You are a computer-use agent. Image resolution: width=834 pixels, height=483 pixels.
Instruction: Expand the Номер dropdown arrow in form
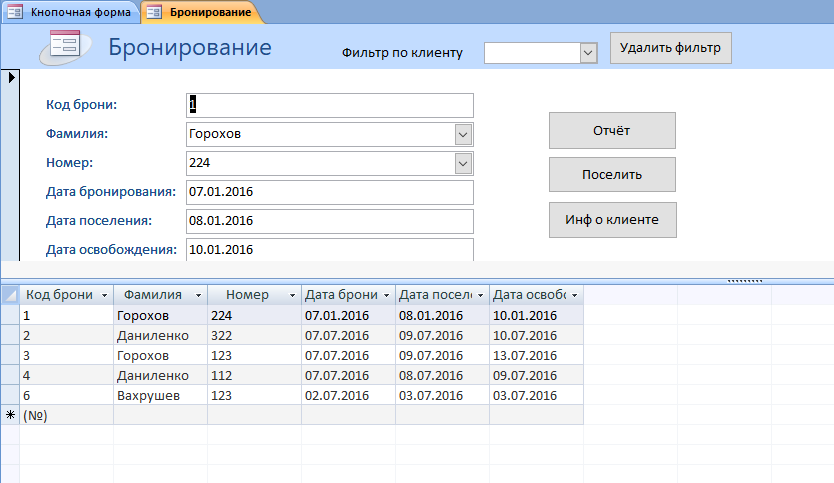[463, 163]
